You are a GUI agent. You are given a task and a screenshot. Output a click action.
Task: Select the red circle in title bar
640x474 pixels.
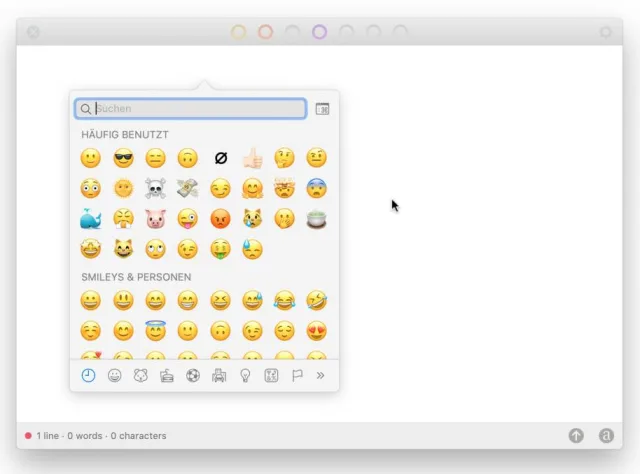click(x=265, y=32)
